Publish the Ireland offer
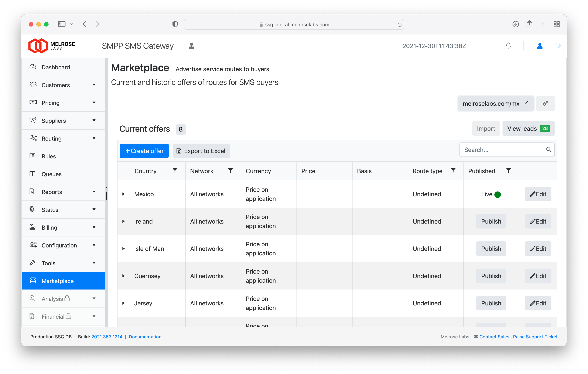 pyautogui.click(x=491, y=221)
